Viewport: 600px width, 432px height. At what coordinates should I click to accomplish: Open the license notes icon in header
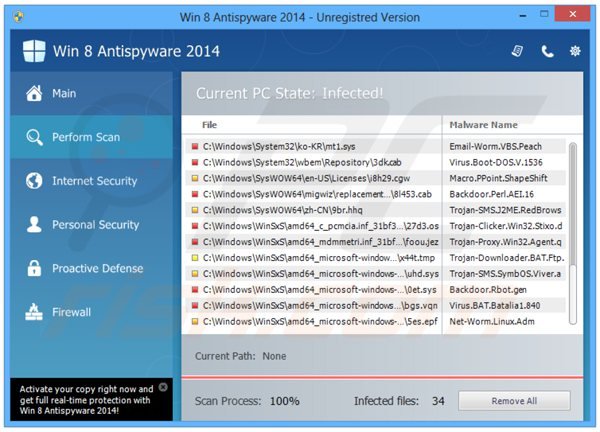[517, 51]
